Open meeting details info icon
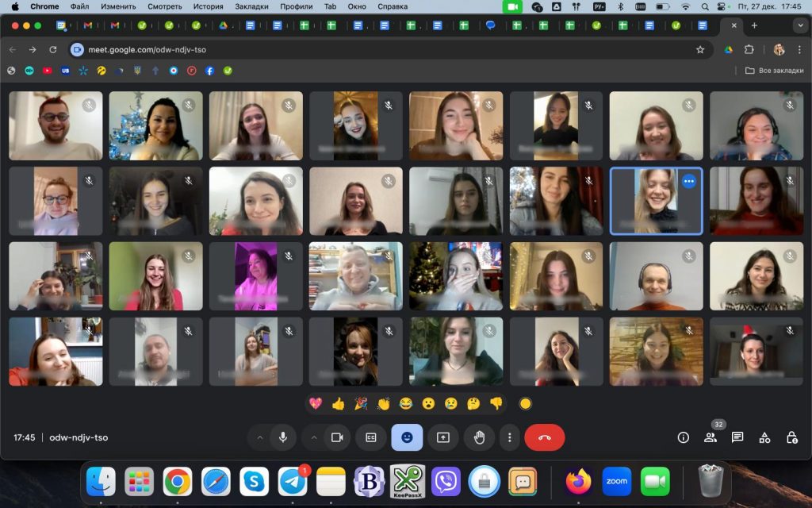The width and height of the screenshot is (812, 508). [683, 437]
